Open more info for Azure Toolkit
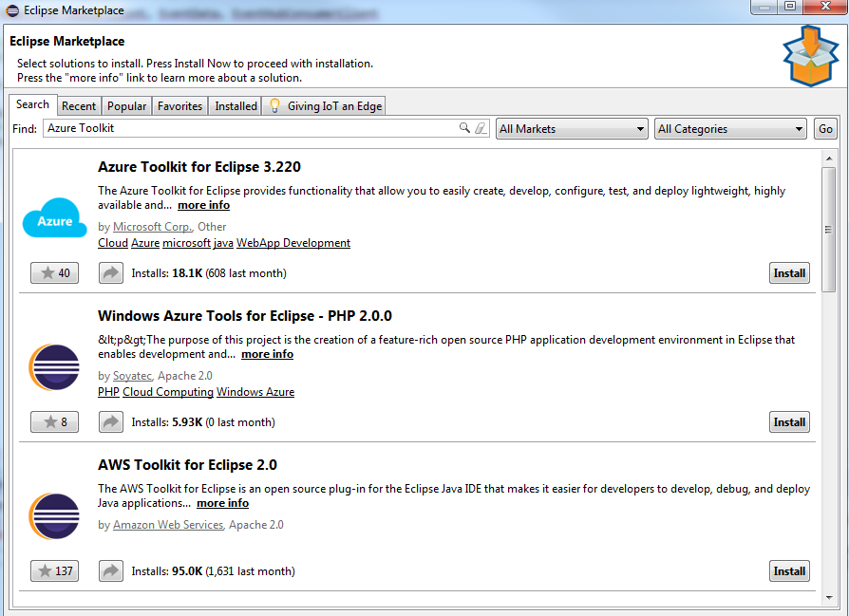The image size is (849, 616). coord(203,205)
